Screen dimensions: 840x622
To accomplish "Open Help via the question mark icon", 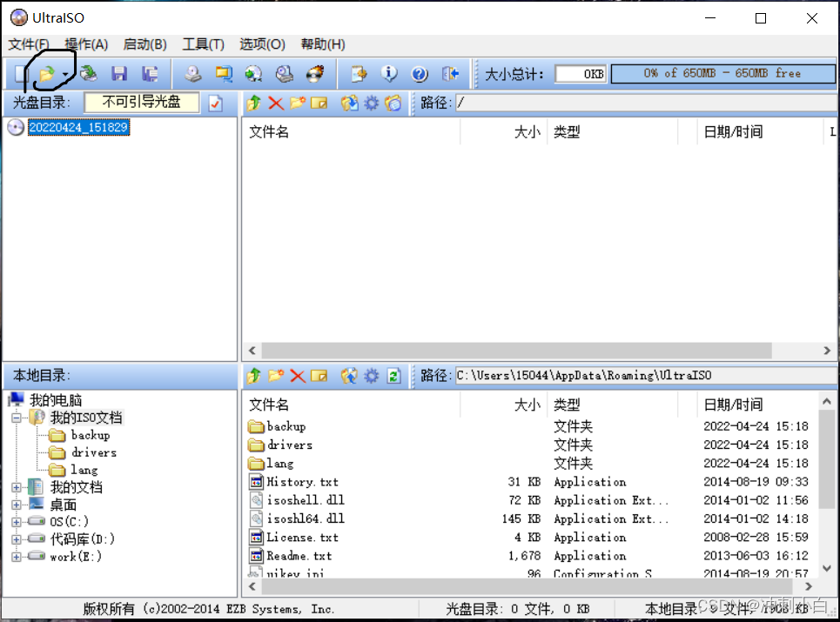I will pos(420,74).
